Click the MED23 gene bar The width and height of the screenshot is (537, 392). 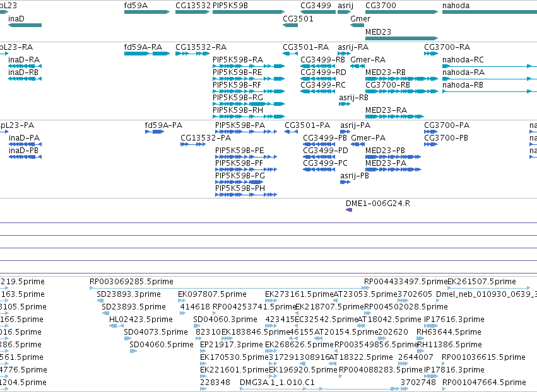(402, 38)
